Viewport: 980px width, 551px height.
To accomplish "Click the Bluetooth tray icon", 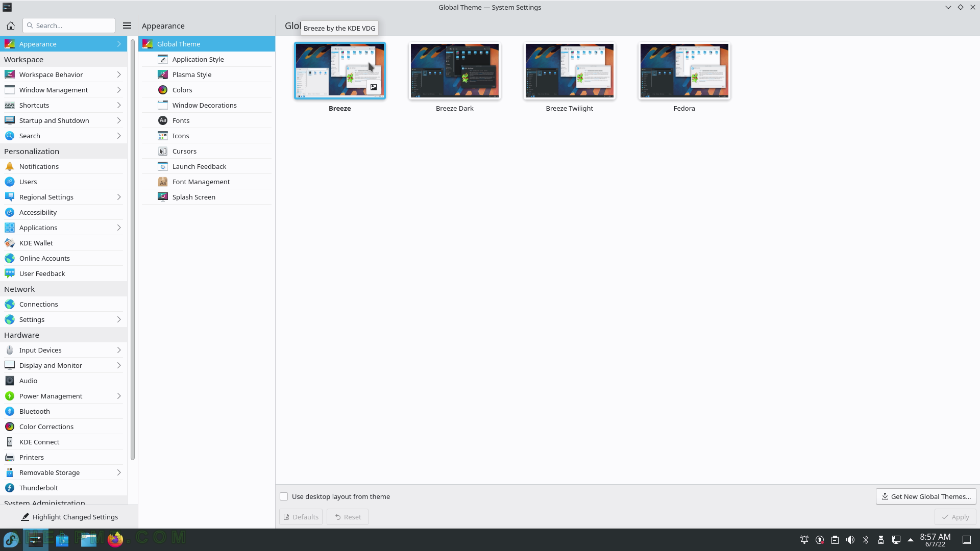I will (866, 540).
